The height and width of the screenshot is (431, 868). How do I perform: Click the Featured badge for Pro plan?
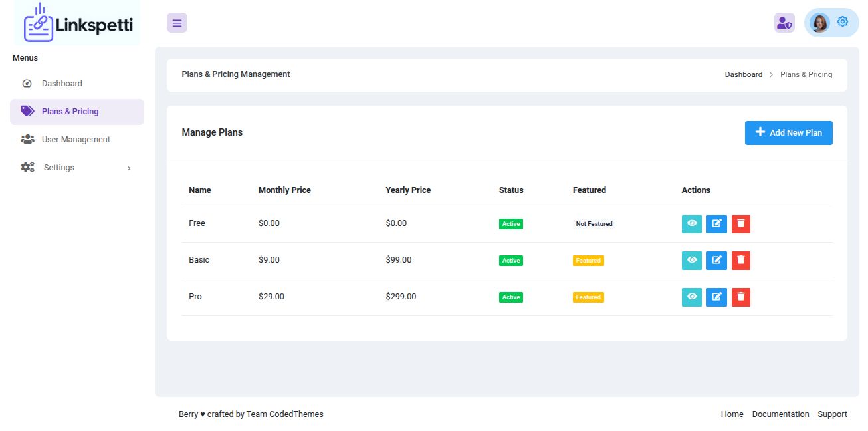click(588, 297)
